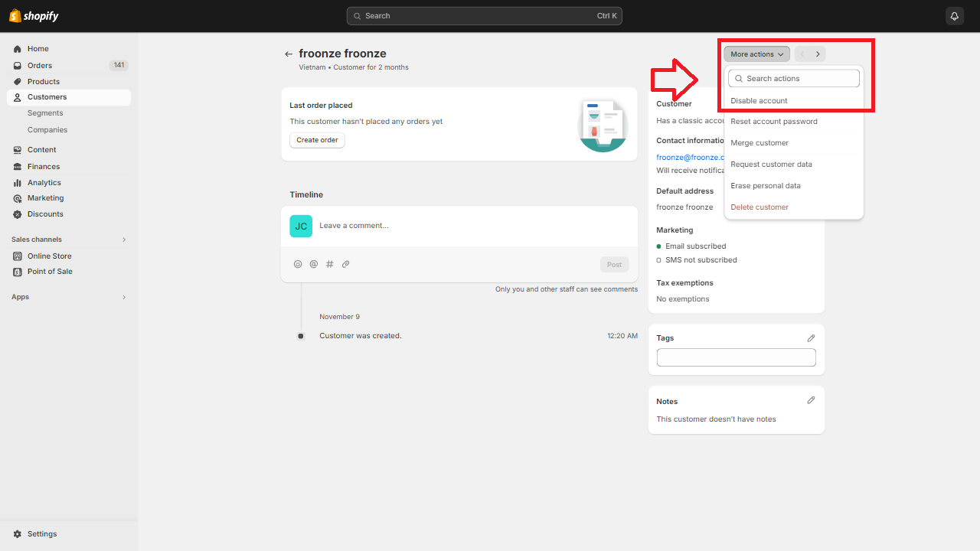Navigate to Home using the sidebar icon
Viewport: 980px width, 551px height.
point(17,48)
